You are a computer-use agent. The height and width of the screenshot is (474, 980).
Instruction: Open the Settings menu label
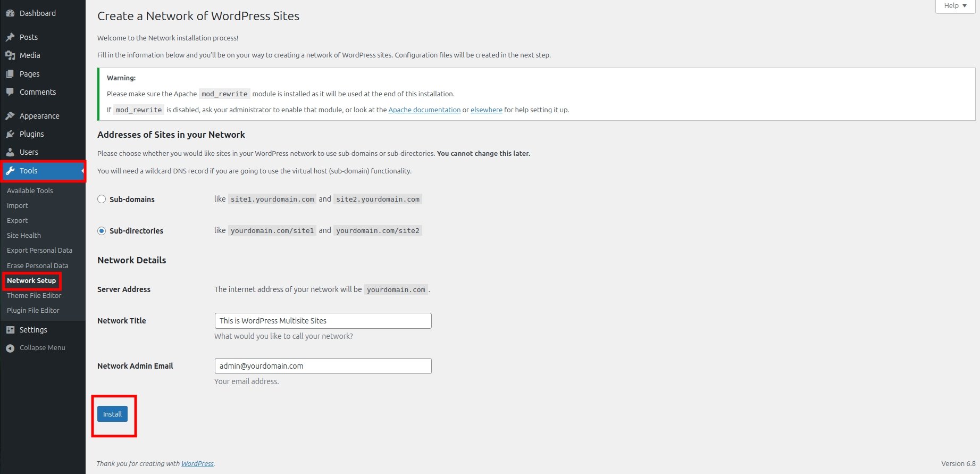pyautogui.click(x=33, y=330)
